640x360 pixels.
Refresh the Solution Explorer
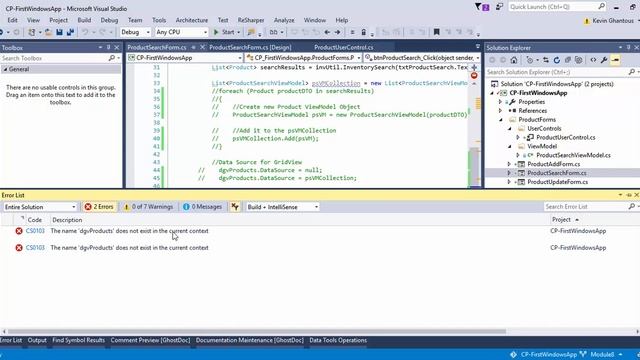(x=557, y=60)
